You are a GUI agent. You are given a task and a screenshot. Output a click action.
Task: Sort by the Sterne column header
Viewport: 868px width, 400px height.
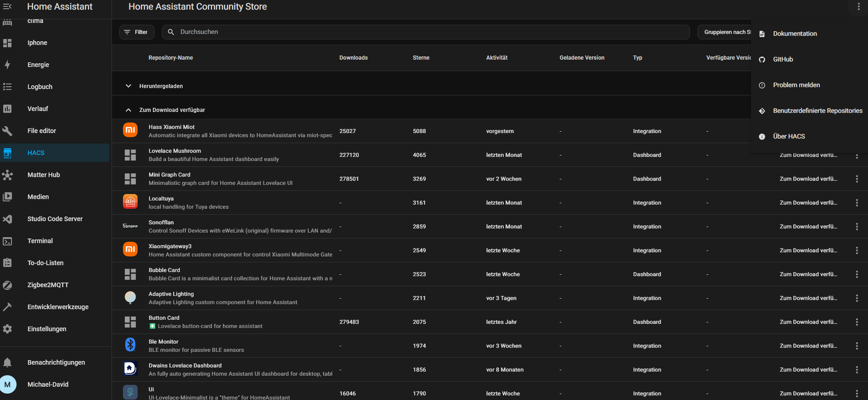pyautogui.click(x=421, y=58)
